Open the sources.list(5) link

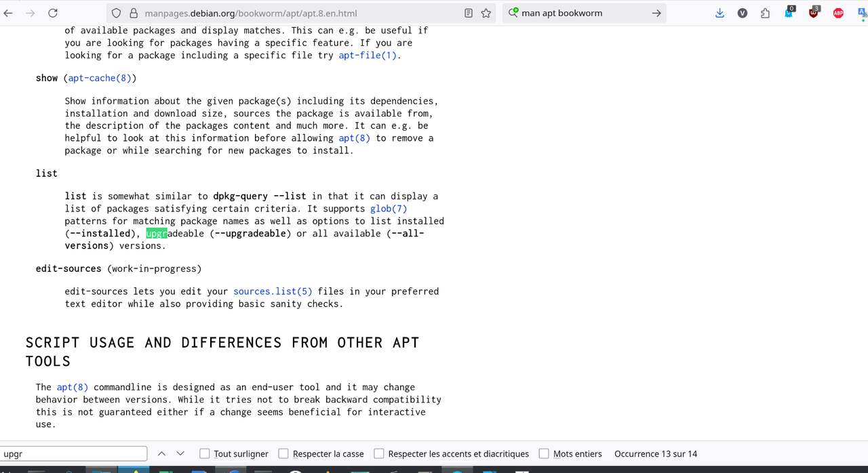273,291
